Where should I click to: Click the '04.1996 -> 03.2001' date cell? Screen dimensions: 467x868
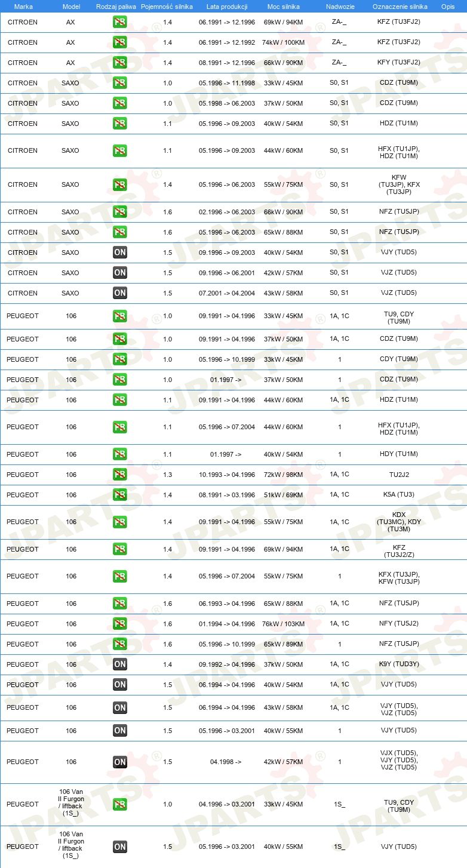click(227, 805)
